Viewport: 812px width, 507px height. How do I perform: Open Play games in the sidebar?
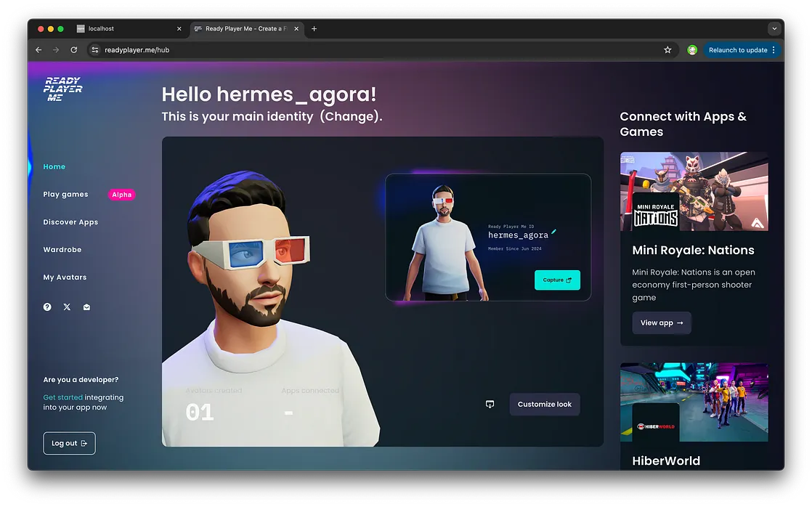click(66, 194)
